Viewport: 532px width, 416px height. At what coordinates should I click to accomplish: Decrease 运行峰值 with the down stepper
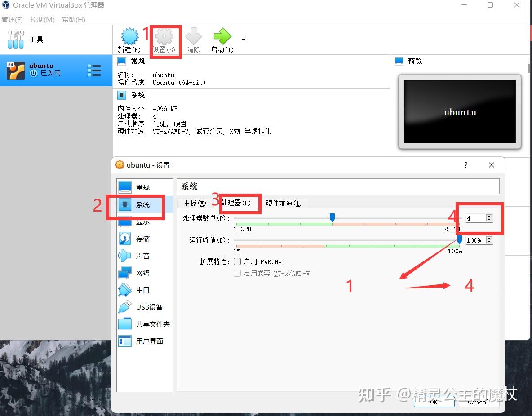coord(489,243)
